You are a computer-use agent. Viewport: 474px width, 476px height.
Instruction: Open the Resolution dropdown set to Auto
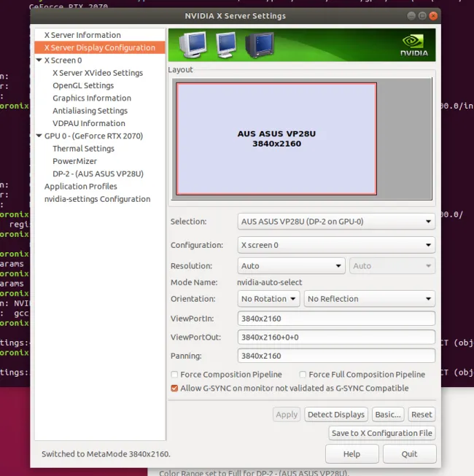(291, 266)
